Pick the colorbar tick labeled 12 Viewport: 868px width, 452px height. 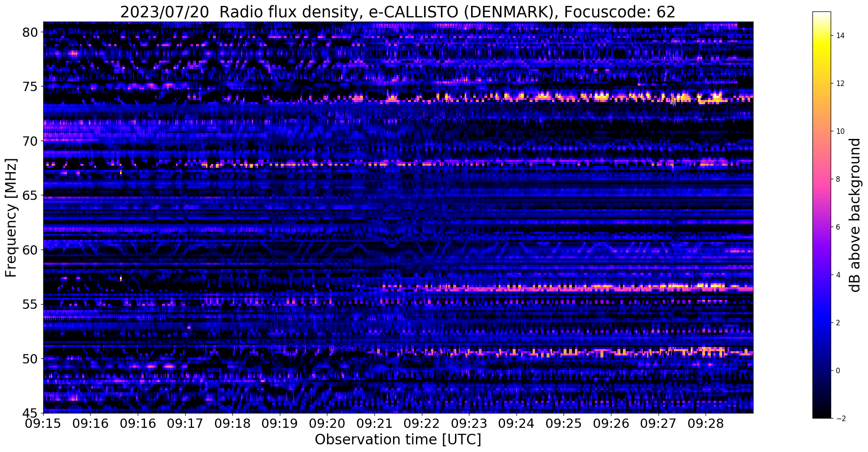(x=840, y=83)
